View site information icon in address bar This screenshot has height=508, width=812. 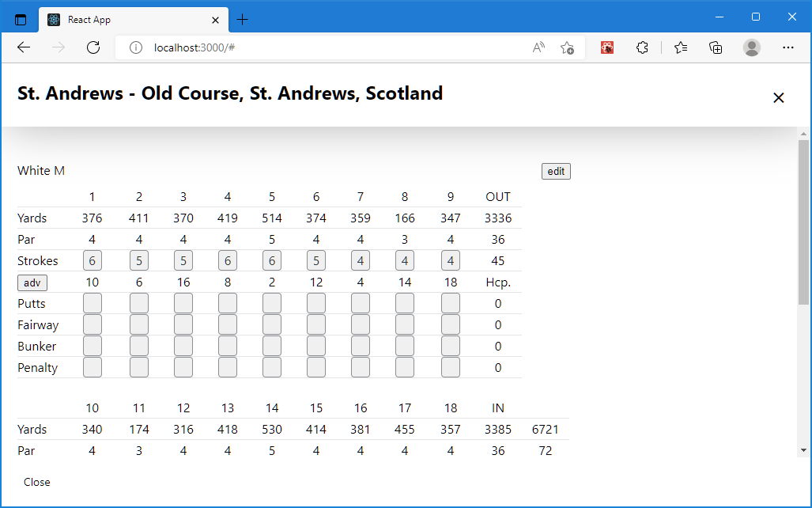click(x=136, y=47)
